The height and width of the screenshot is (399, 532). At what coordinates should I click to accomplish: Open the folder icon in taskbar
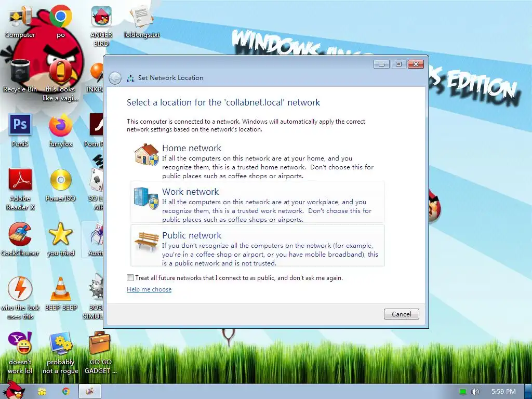(x=42, y=392)
